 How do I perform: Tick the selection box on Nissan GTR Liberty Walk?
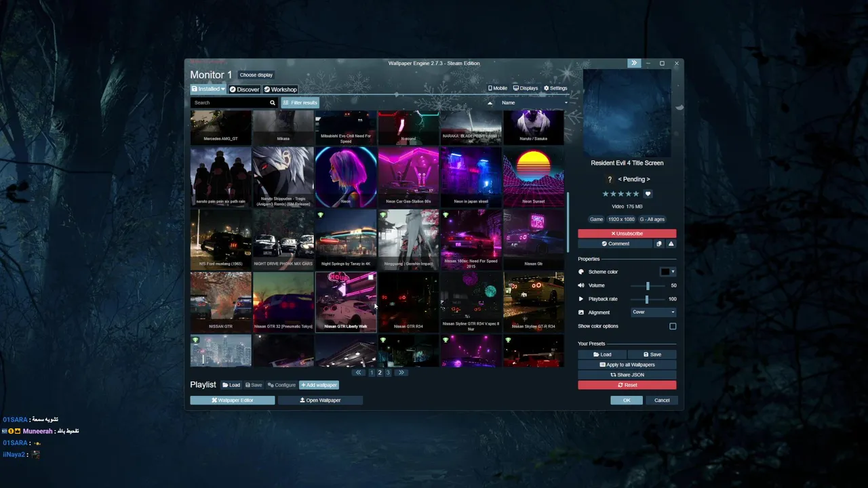370,277
